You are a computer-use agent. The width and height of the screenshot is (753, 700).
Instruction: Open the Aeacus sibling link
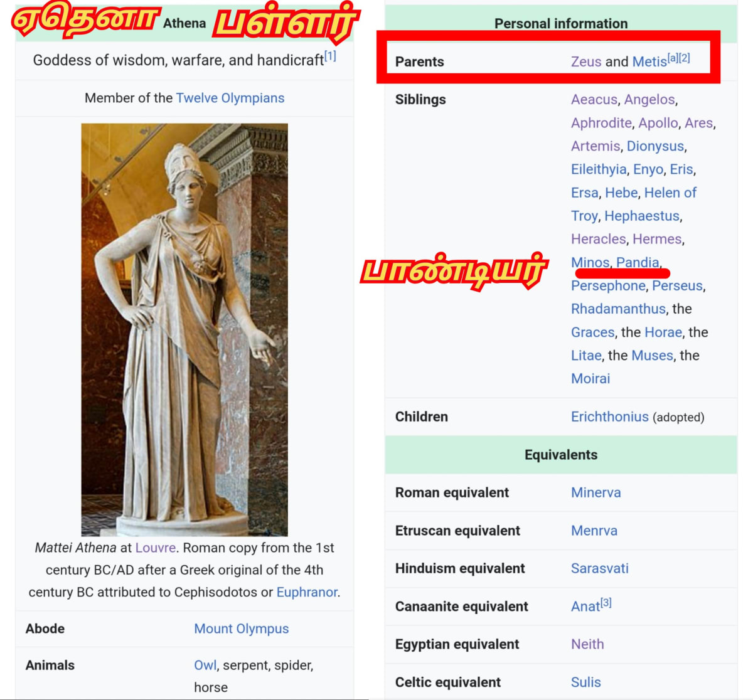(x=594, y=99)
